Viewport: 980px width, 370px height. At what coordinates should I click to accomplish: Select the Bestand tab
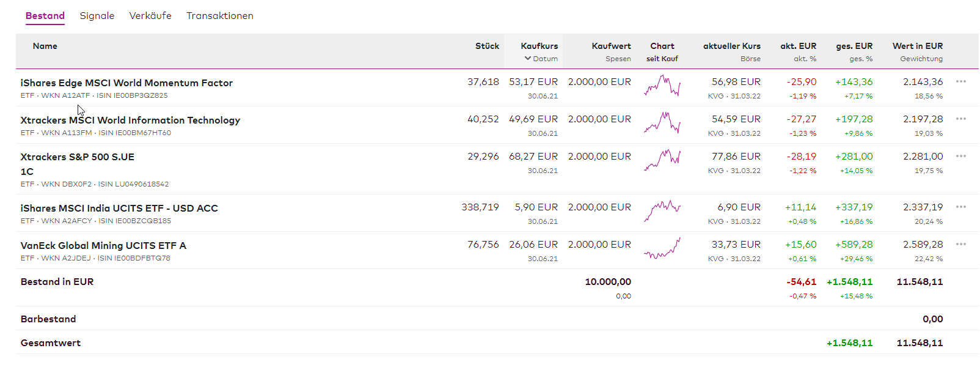45,16
